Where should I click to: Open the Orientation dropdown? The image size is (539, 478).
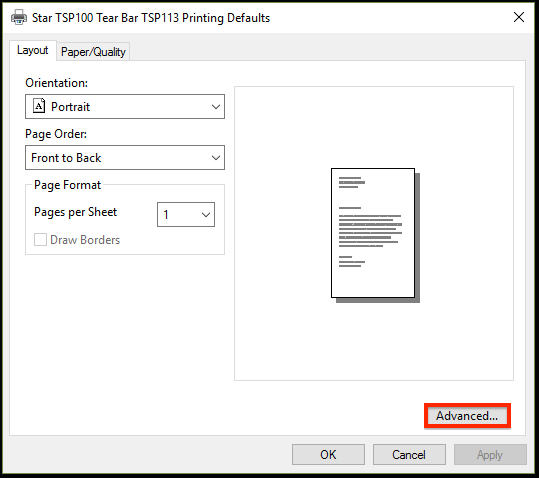coord(125,107)
